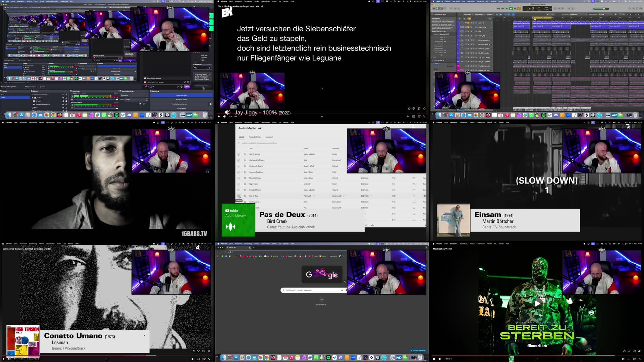Screen dimensions: 644x362
Task: Click the red Record button in Logic Pro
Action: click(x=515, y=9)
